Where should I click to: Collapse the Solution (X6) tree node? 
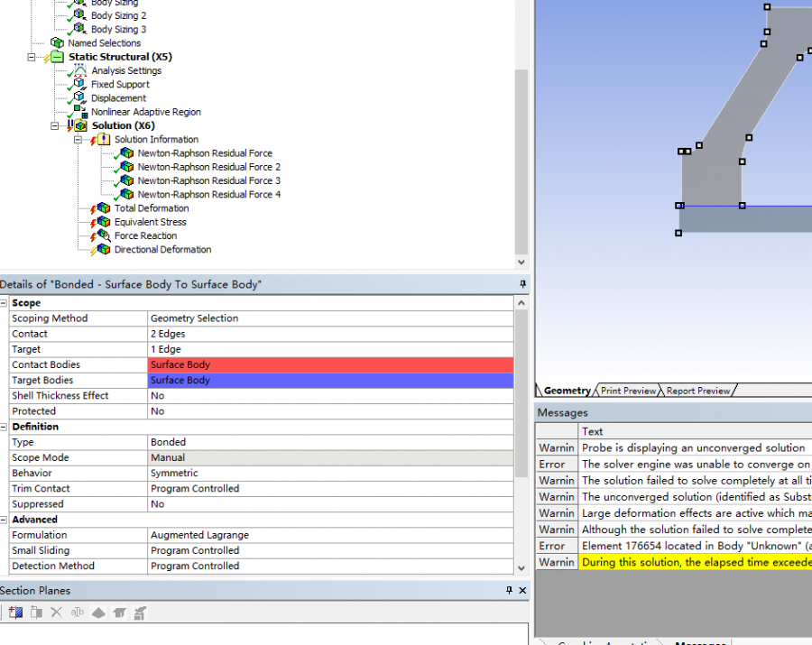(x=55, y=125)
